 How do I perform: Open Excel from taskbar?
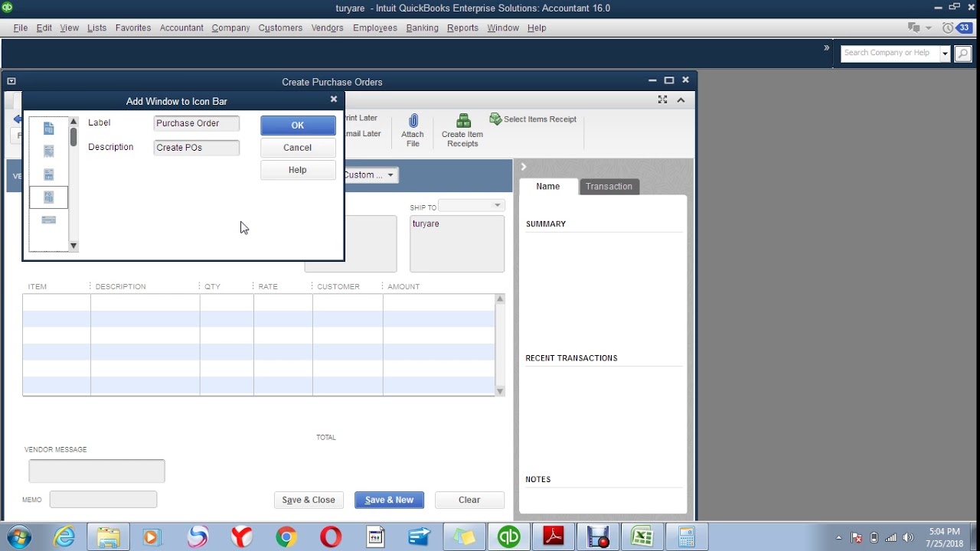[642, 537]
